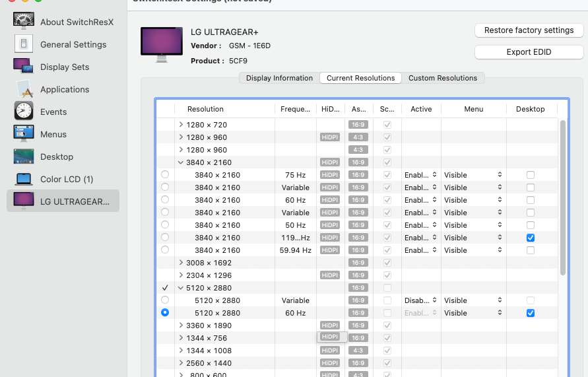Click the Active column header
588x377 pixels.
pos(421,109)
